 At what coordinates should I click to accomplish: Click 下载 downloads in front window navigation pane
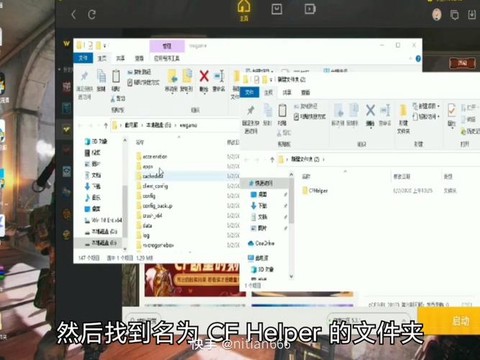[259, 205]
